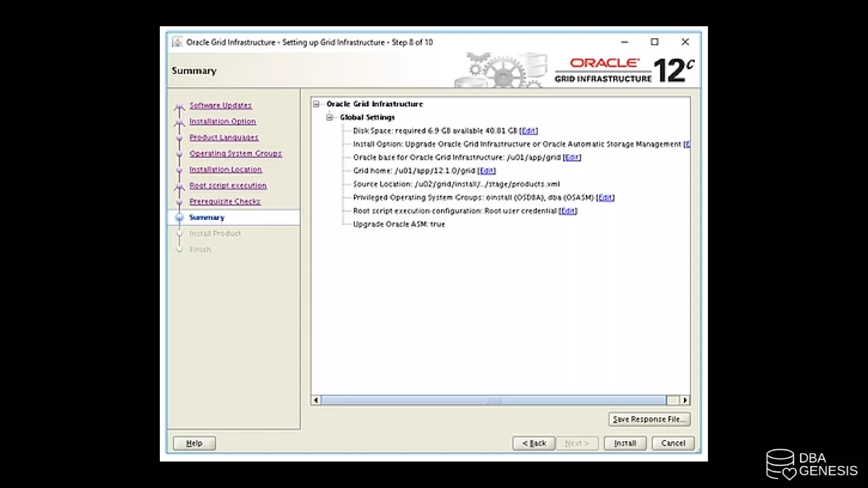Edit Root script execution configuration
Image resolution: width=868 pixels, height=488 pixels.
(568, 211)
